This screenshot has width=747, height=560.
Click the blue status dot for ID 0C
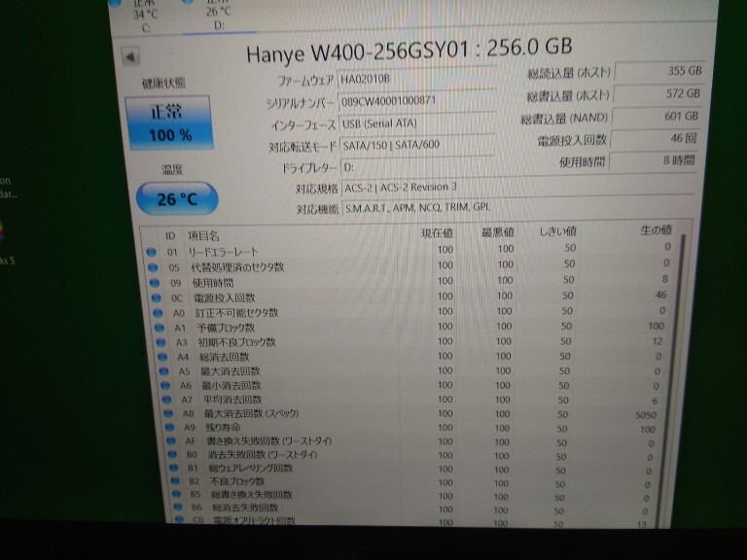point(157,298)
